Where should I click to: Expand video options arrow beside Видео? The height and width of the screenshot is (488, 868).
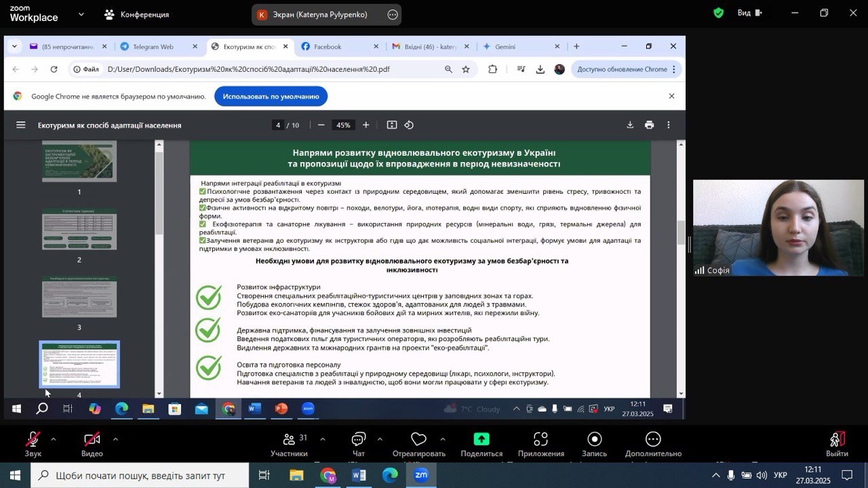(115, 439)
